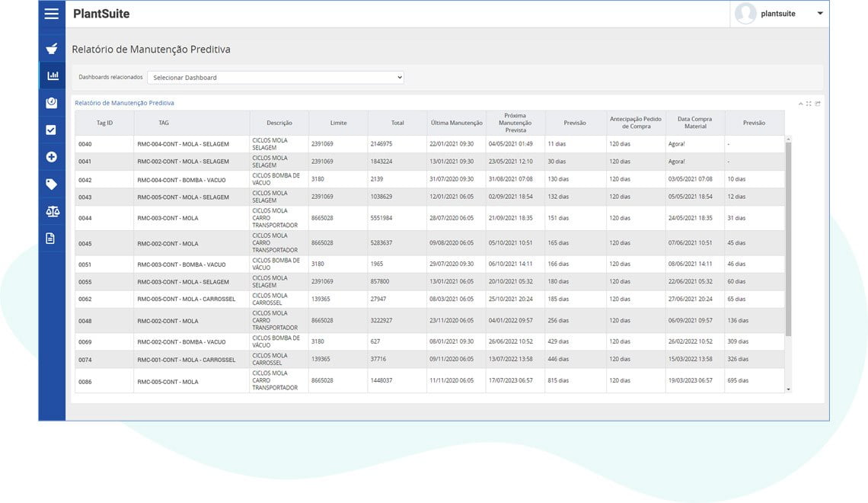This screenshot has height=503, width=868.
Task: Open the tag sidebar section
Action: [52, 184]
